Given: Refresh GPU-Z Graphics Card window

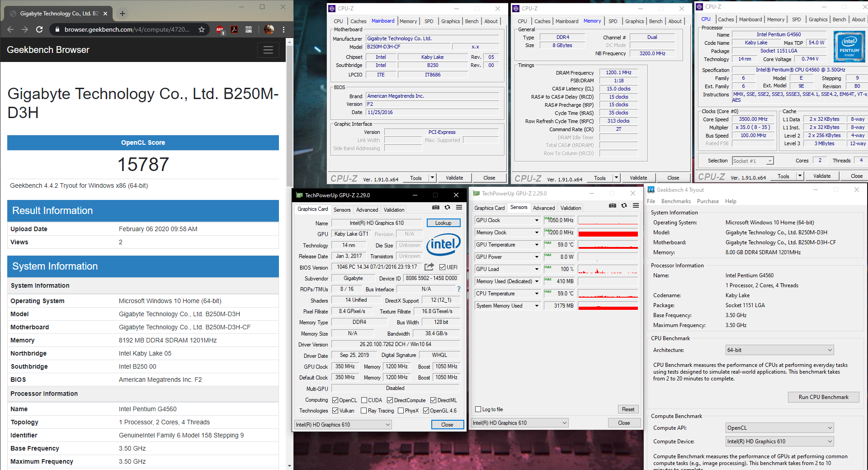Looking at the screenshot, I should pos(447,207).
